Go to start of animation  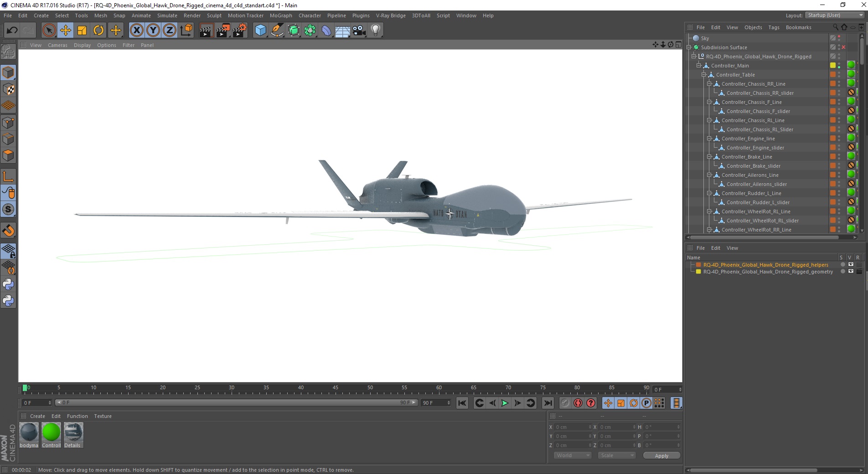(x=462, y=403)
